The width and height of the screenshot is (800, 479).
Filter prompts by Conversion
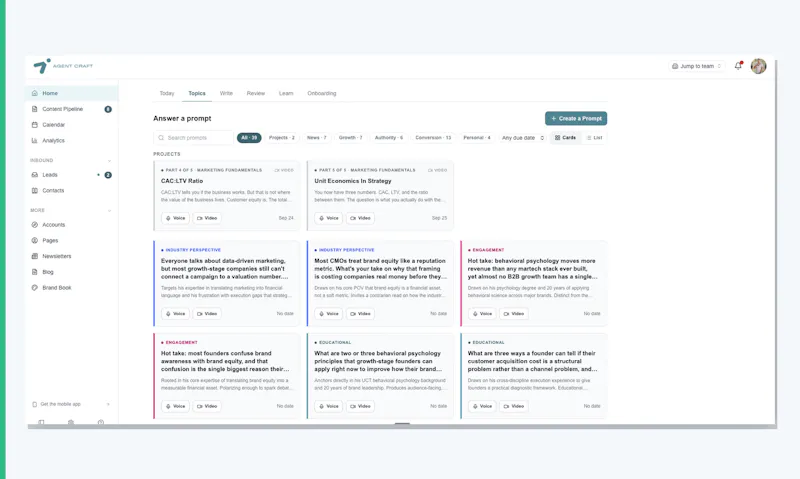pos(433,138)
